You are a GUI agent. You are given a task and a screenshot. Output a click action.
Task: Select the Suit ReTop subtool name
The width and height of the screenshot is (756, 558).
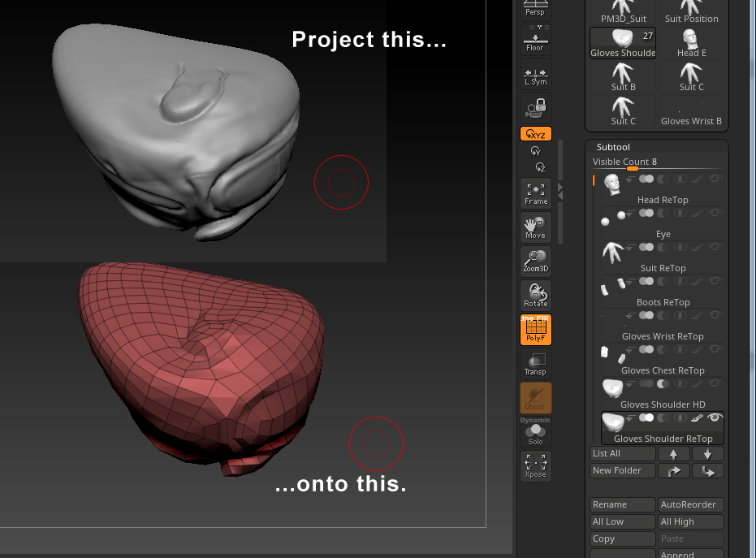(663, 268)
